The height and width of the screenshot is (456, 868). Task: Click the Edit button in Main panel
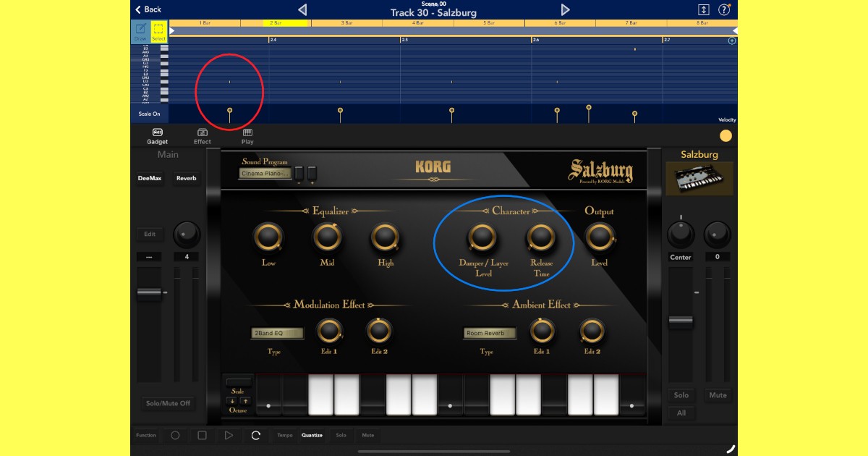pos(150,234)
